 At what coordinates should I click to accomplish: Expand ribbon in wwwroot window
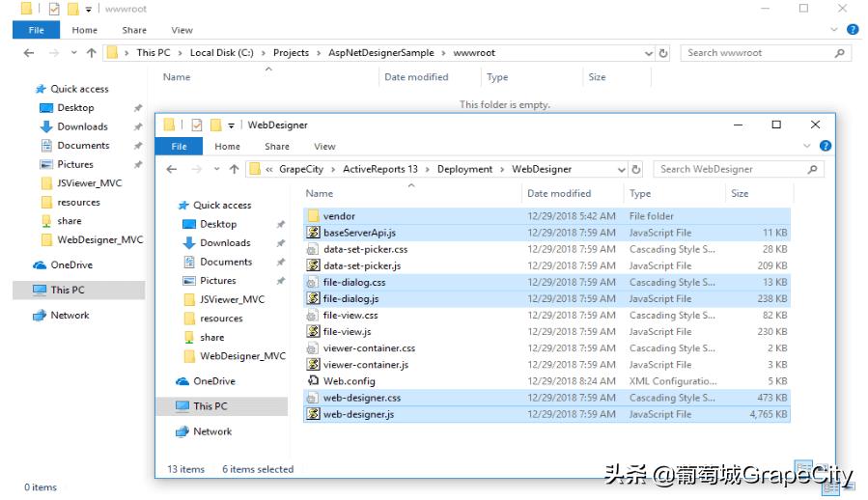coord(834,29)
